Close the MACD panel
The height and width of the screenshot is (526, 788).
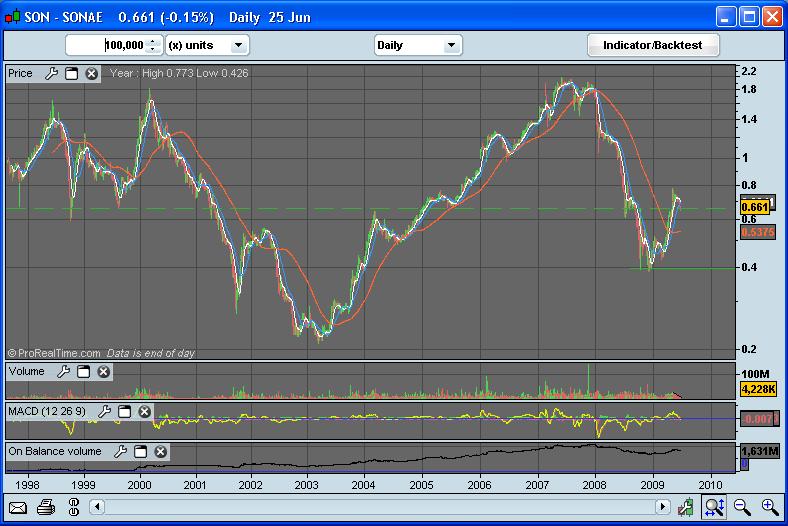click(x=145, y=412)
